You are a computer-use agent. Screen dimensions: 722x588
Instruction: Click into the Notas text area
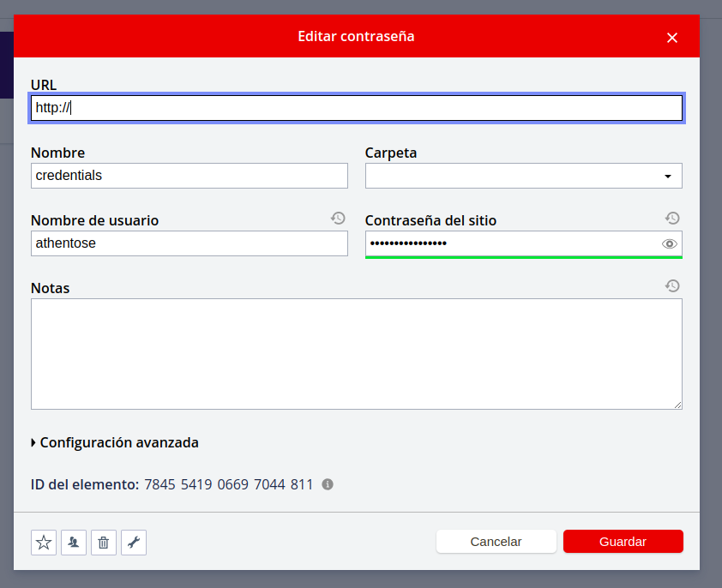pos(356,353)
